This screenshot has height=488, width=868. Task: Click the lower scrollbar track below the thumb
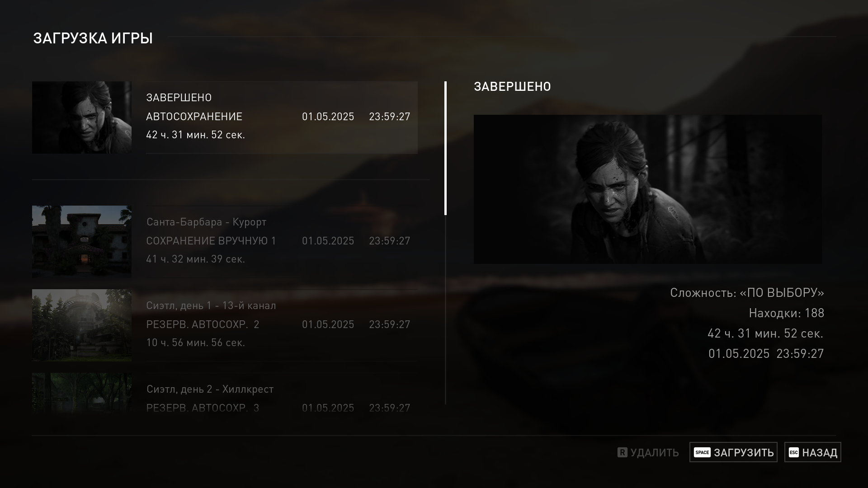click(445, 310)
